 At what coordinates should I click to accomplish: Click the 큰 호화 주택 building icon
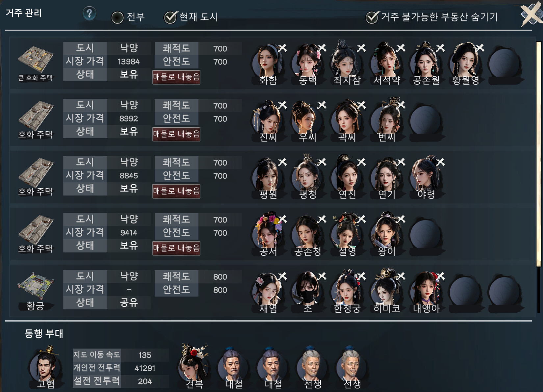point(35,60)
